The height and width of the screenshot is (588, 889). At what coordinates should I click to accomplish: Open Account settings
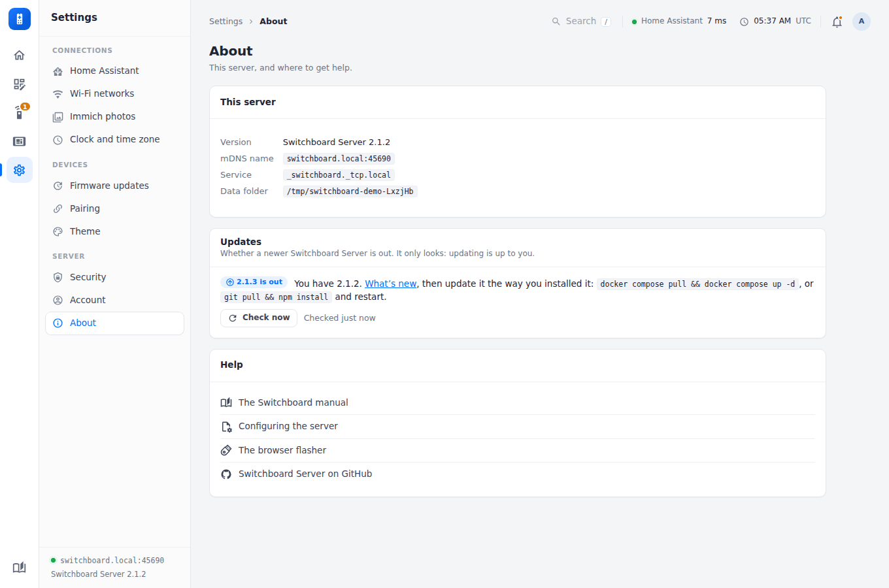[x=114, y=301]
